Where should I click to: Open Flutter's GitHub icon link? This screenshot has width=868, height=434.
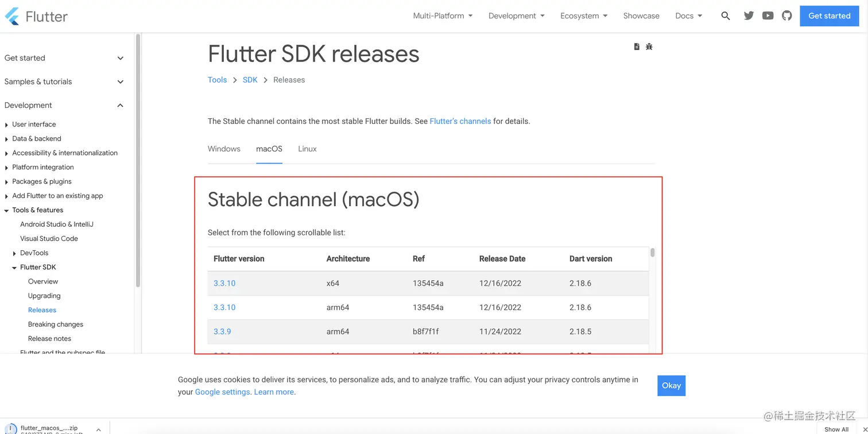point(787,16)
